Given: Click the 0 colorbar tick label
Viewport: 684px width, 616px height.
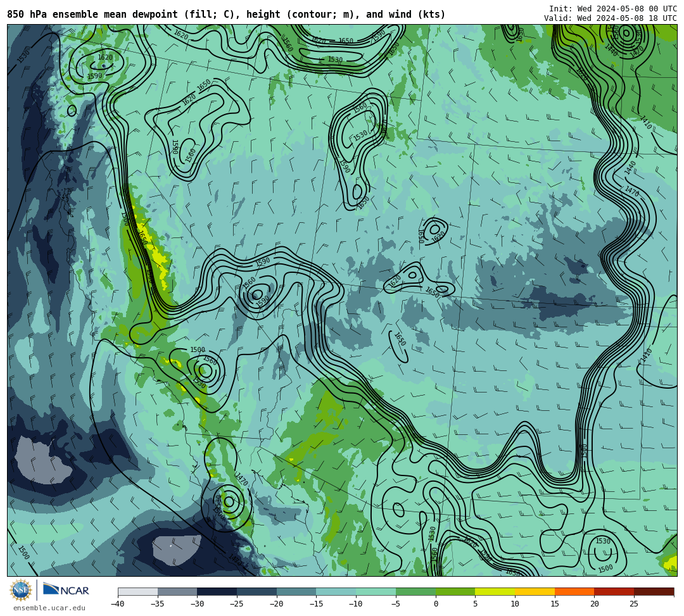Looking at the screenshot, I should (436, 604).
